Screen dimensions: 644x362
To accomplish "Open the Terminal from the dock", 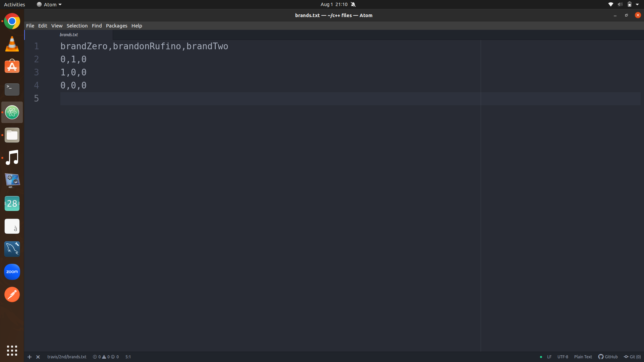I will click(12, 89).
